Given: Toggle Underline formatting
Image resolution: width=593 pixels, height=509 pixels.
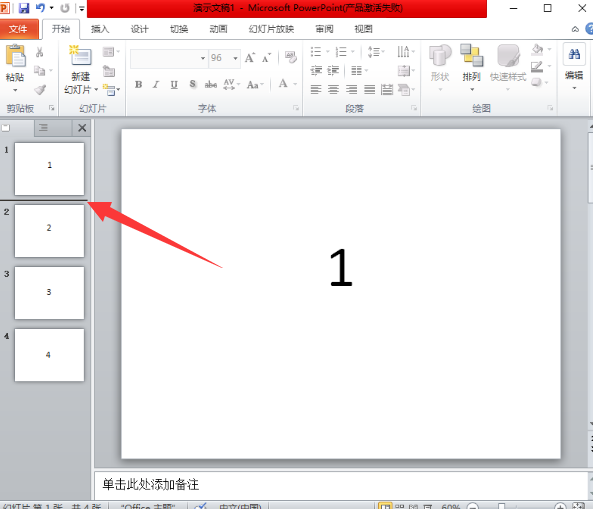Looking at the screenshot, I should (x=174, y=84).
